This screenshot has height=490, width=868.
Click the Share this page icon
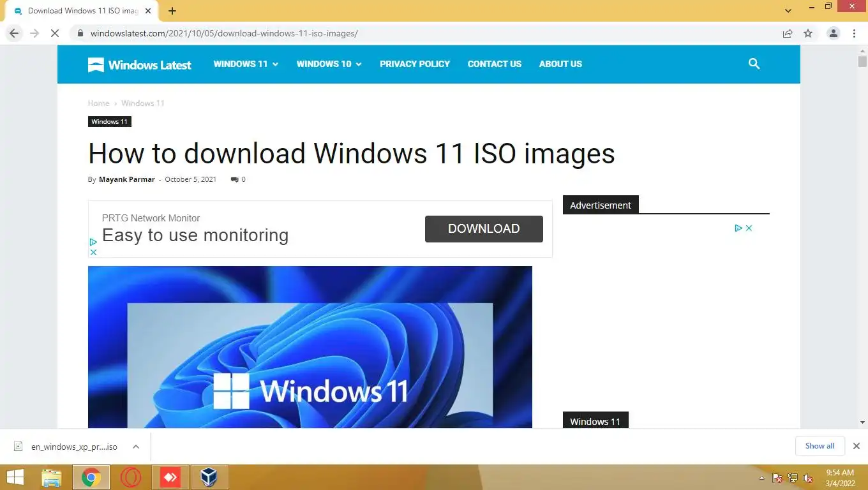pos(788,33)
